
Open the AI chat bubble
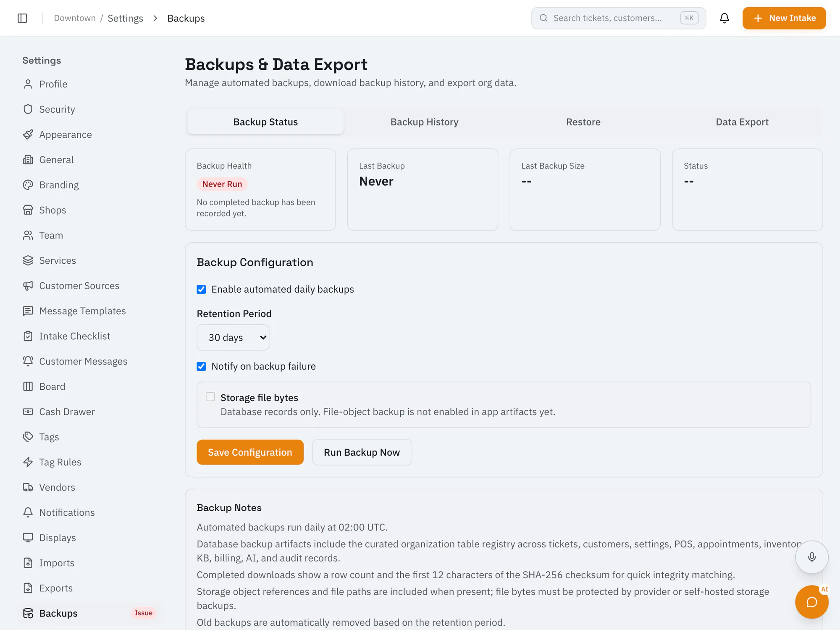[811, 602]
